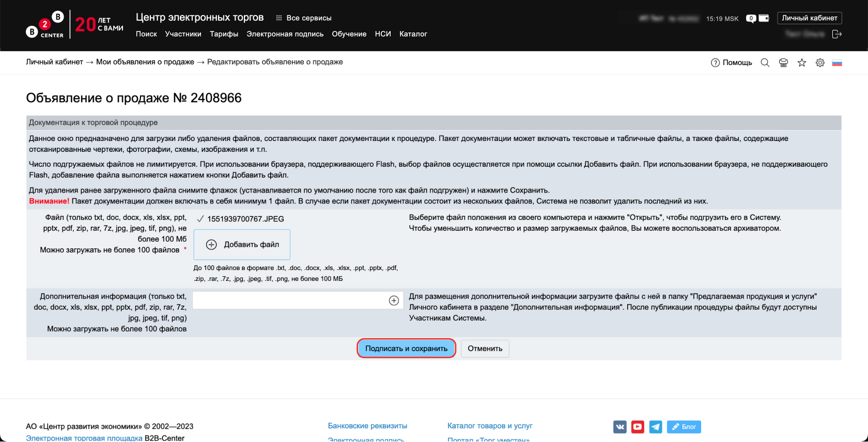Viewport: 868px width, 442px height.
Task: Open the Блог button
Action: coord(684,427)
